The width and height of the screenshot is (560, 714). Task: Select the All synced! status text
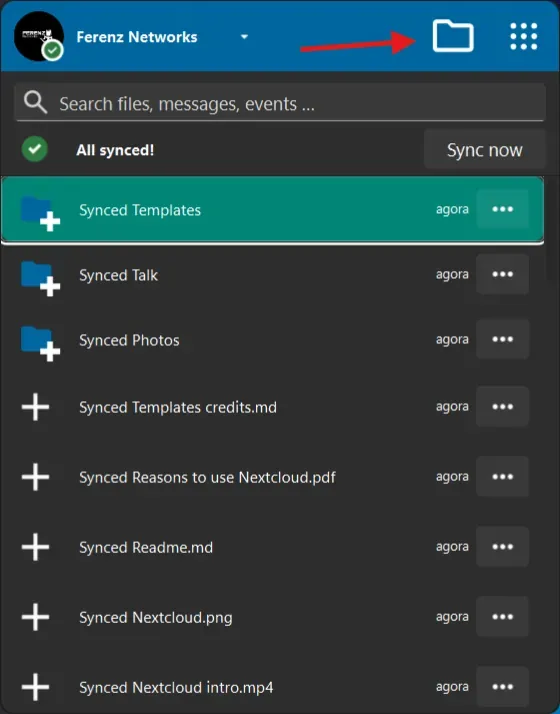coord(115,150)
